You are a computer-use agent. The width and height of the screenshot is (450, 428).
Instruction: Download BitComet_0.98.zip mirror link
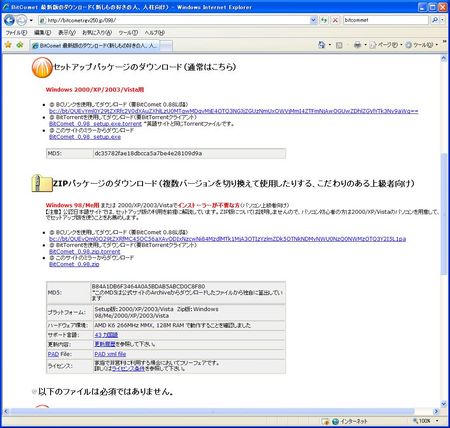click(x=74, y=264)
